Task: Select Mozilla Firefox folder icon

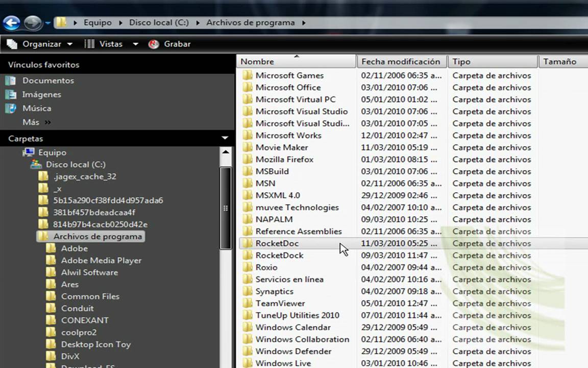Action: pyautogui.click(x=247, y=159)
